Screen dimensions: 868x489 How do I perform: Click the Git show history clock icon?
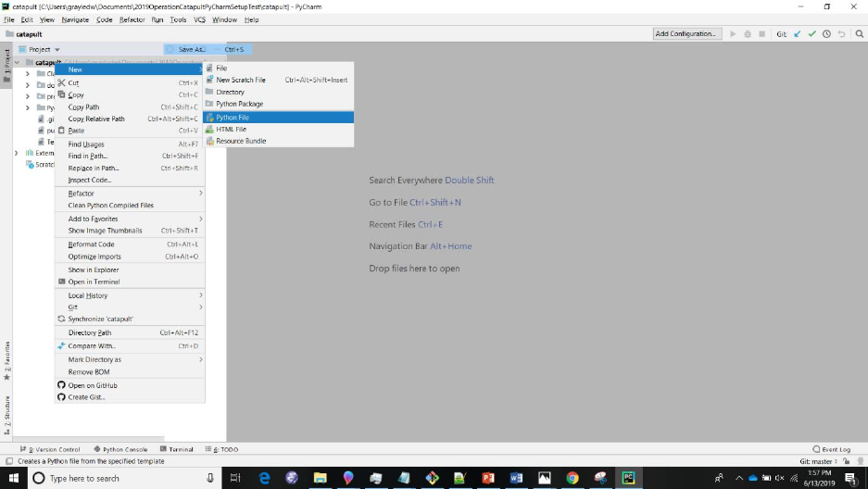(826, 33)
